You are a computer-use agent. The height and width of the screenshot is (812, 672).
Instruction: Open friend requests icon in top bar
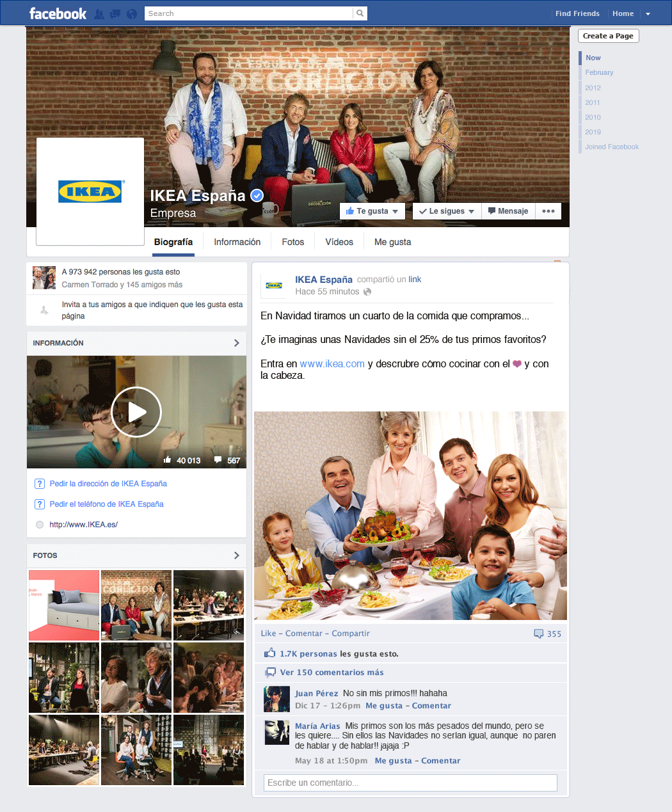click(x=99, y=13)
